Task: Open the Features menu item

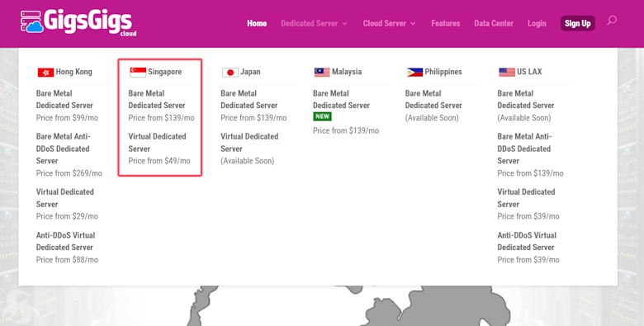Action: (446, 23)
